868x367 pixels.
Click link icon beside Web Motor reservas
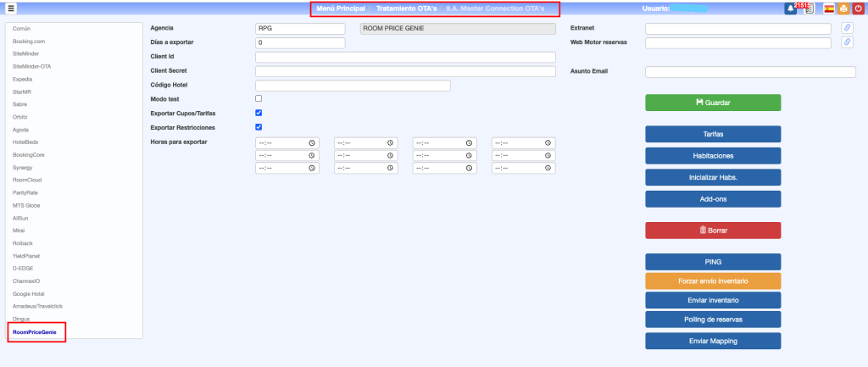pyautogui.click(x=847, y=42)
